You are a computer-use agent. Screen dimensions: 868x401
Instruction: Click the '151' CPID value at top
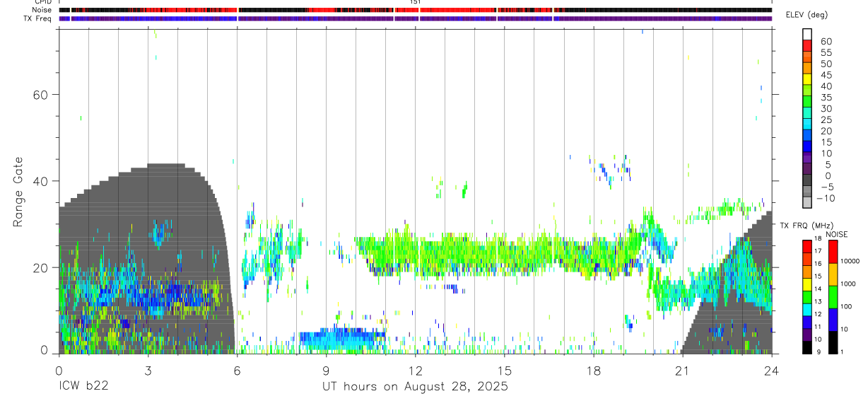tap(416, 3)
